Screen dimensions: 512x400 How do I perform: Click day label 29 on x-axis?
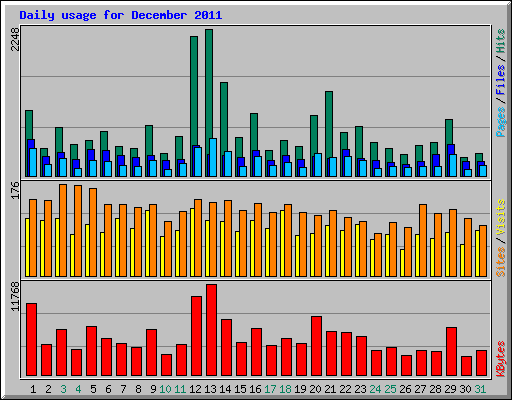pos(450,389)
